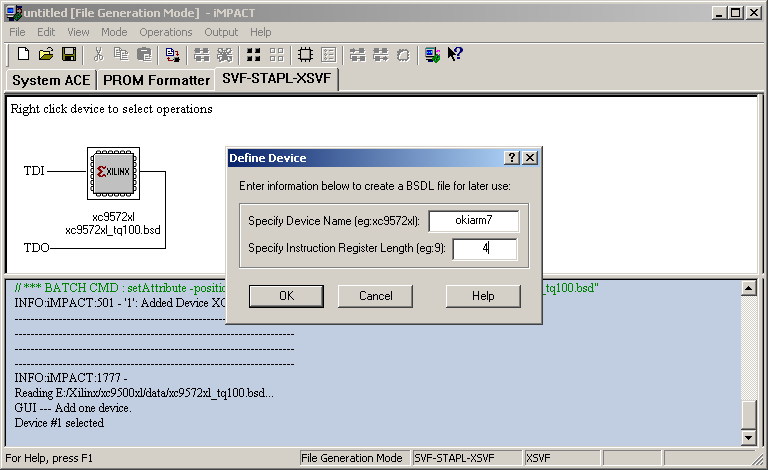Image resolution: width=768 pixels, height=470 pixels.
Task: Select the Xilinx xc9572xl device chip
Action: click(x=114, y=173)
